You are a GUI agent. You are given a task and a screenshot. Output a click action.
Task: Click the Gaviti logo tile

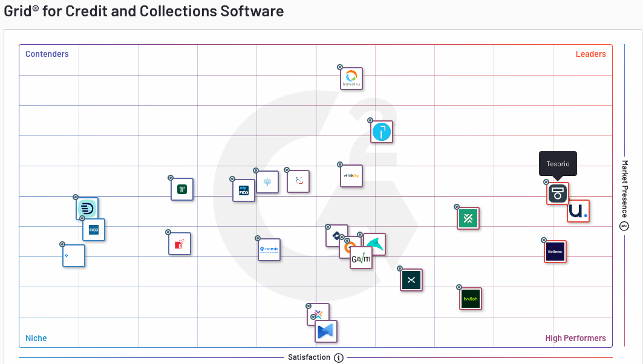(x=361, y=258)
